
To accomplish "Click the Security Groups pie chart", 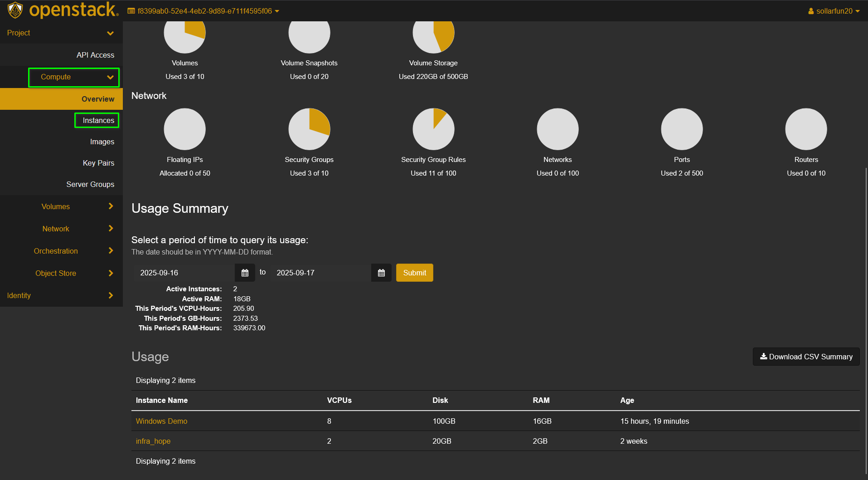I will click(x=309, y=129).
